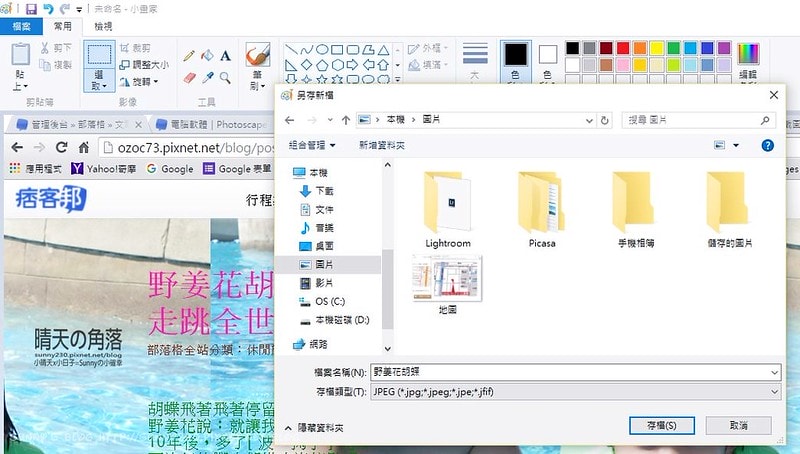Viewport: 800px width, 454px height.
Task: Open the 檔案 ribbon tab
Action: click(x=21, y=26)
